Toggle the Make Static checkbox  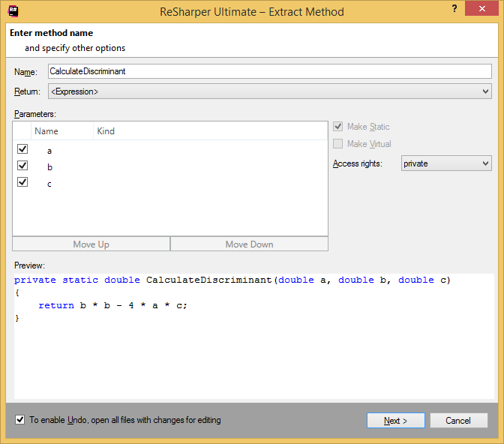[338, 127]
